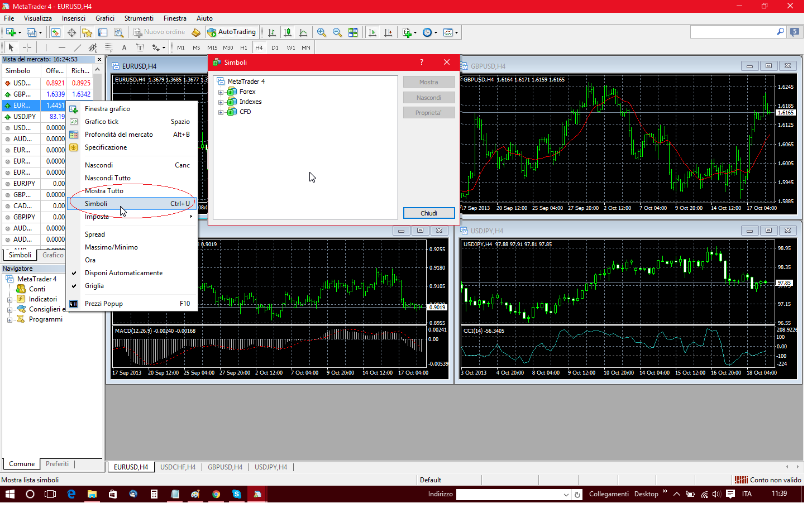812x508 pixels.
Task: Toggle the AutoTrading button
Action: (232, 32)
